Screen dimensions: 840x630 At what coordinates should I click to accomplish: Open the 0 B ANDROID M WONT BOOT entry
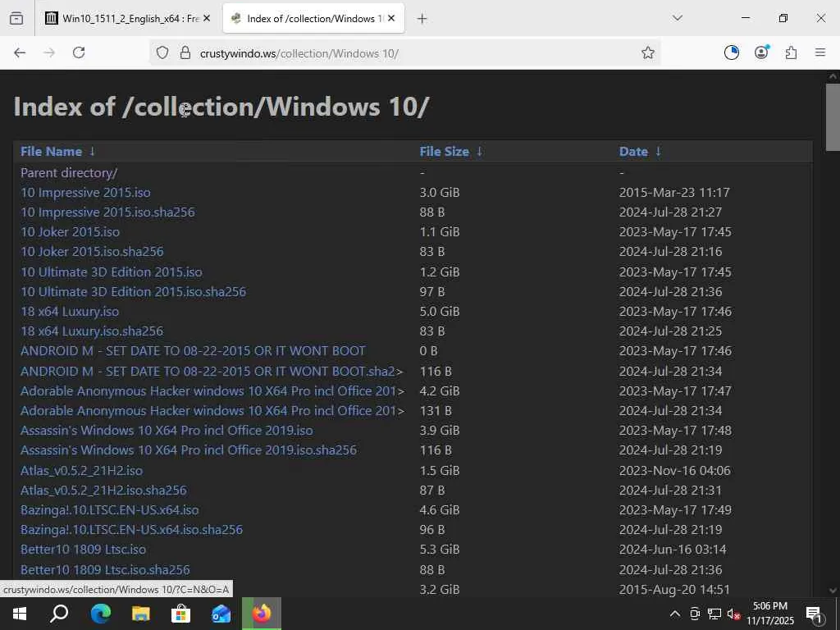tap(193, 351)
